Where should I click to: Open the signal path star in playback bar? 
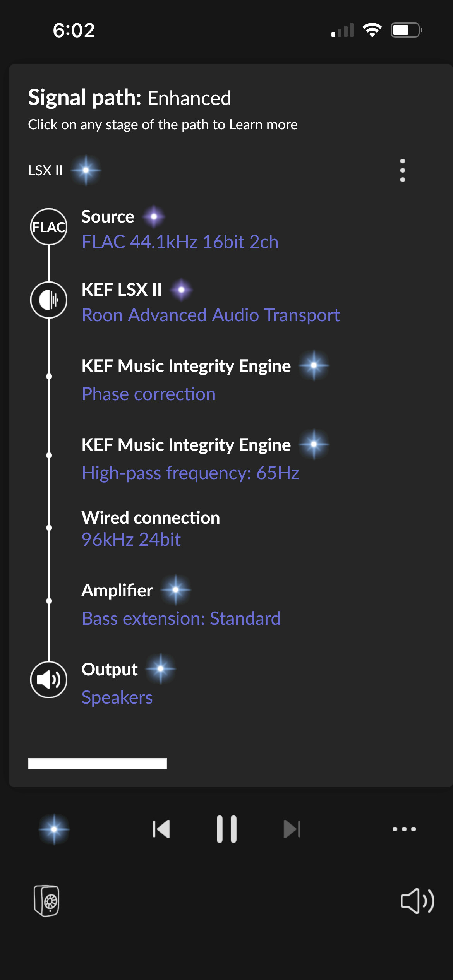(54, 829)
